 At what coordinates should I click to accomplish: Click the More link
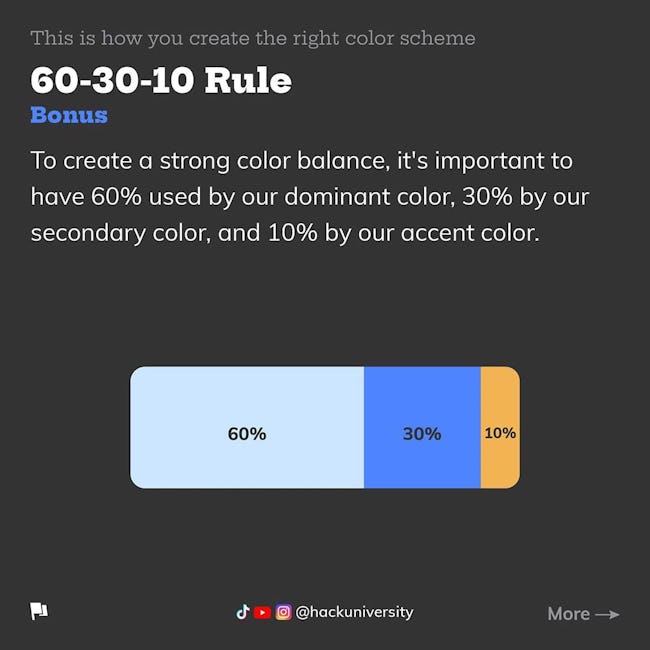(x=568, y=614)
